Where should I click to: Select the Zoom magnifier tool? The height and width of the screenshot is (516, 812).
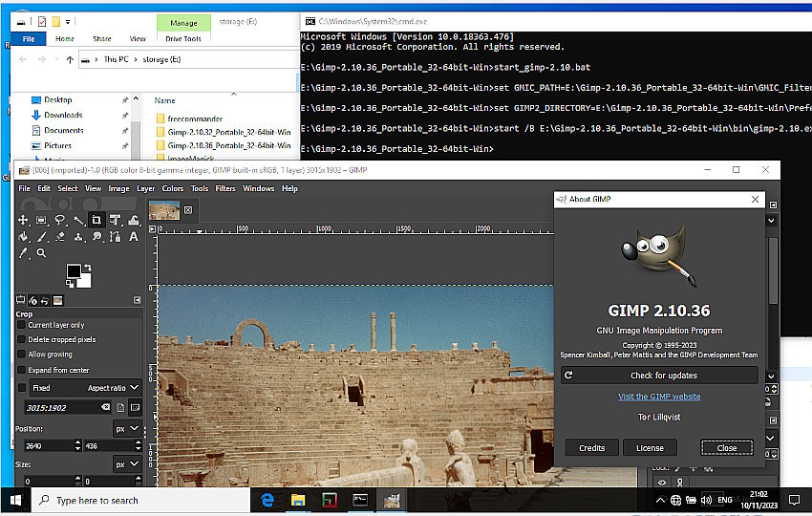41,253
